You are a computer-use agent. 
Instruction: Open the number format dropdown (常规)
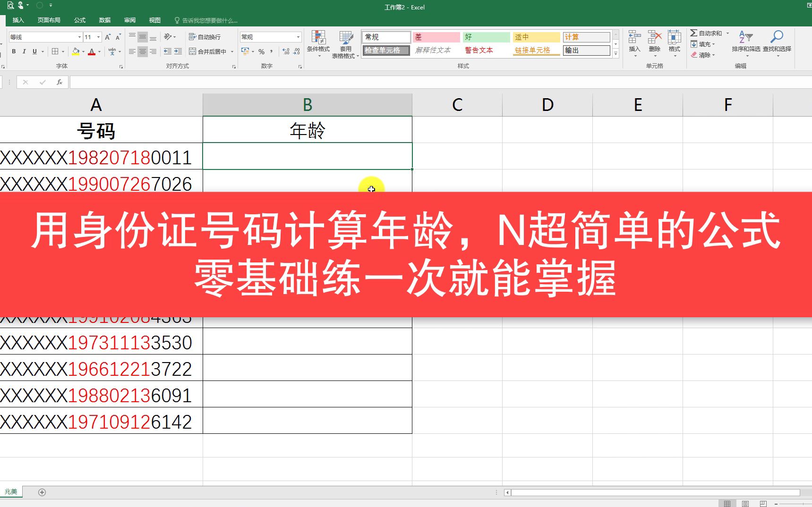pyautogui.click(x=298, y=37)
